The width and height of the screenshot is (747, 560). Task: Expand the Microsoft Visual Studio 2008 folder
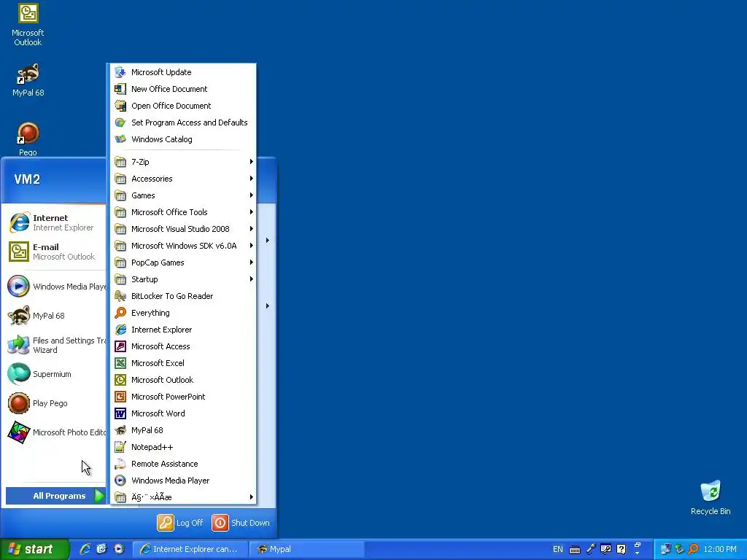(x=182, y=229)
